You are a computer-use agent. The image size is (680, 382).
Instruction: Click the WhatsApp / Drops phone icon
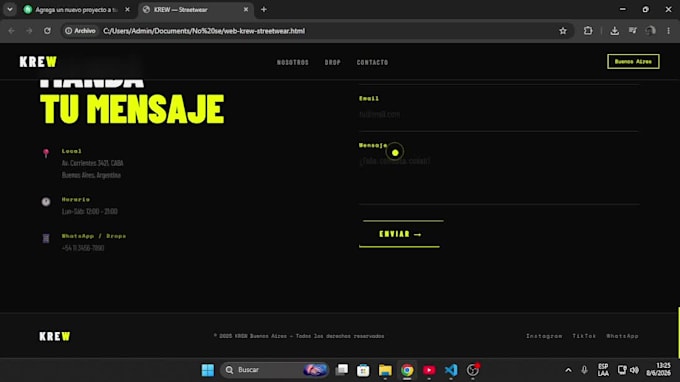pyautogui.click(x=46, y=238)
